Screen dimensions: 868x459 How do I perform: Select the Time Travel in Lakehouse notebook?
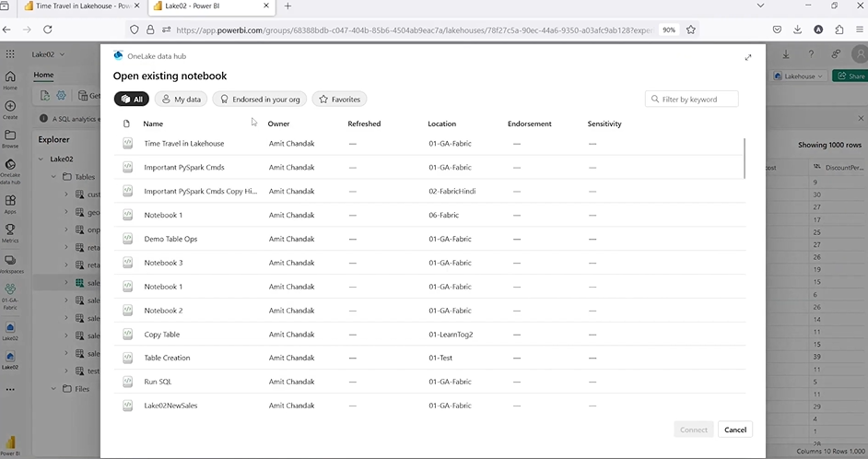click(x=429, y=144)
